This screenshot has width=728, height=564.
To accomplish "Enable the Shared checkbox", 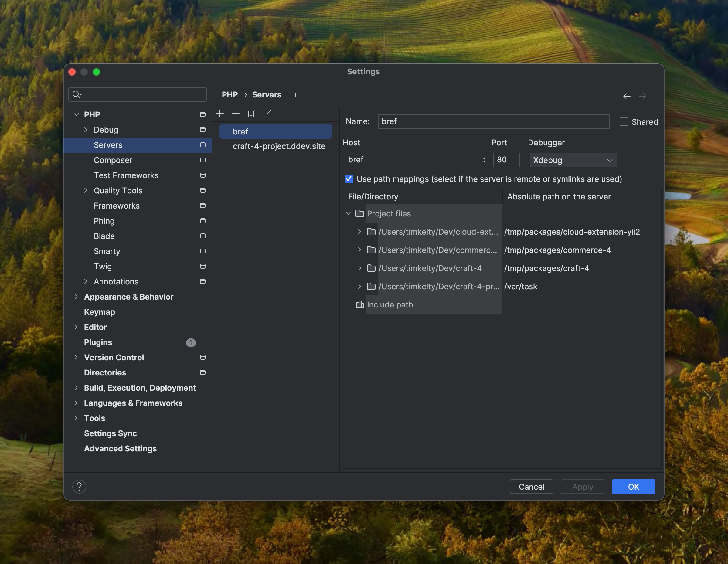I will point(623,122).
